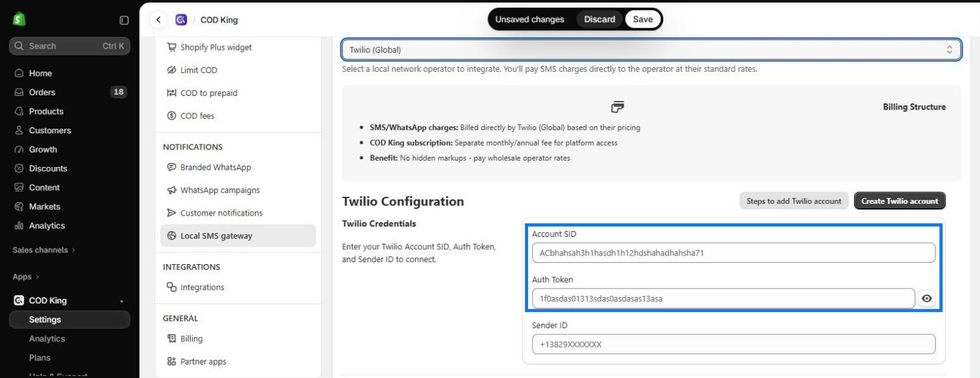Click the Growth icon in sidebar

coord(19,150)
